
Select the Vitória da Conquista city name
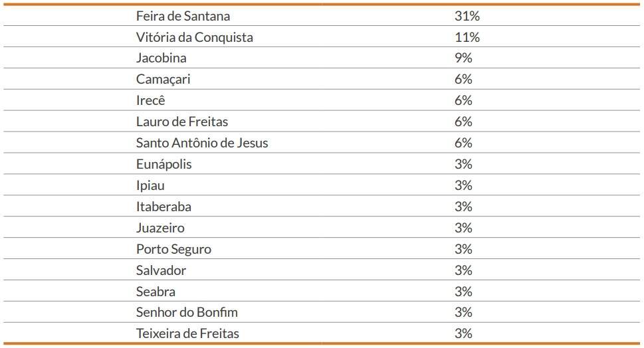(x=194, y=37)
